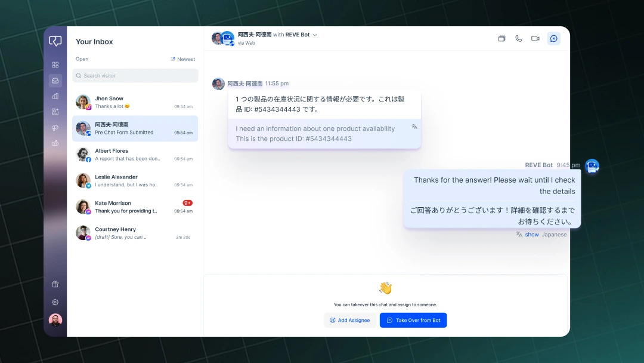Click the Add Assignee button

pos(350,320)
